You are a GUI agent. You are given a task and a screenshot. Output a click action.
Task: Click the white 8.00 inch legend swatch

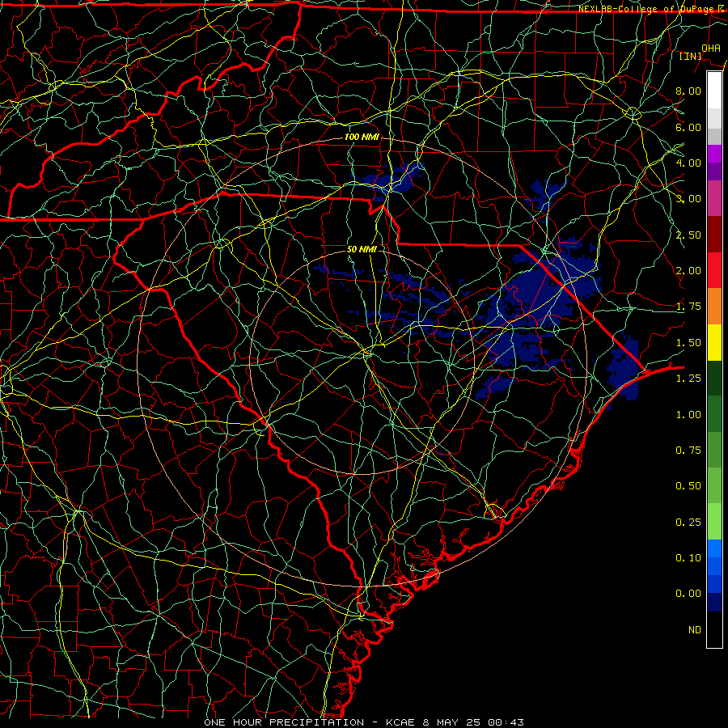click(x=714, y=91)
